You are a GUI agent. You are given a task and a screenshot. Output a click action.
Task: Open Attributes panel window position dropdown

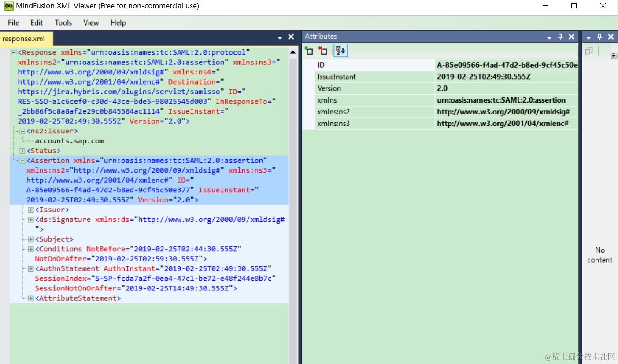549,37
